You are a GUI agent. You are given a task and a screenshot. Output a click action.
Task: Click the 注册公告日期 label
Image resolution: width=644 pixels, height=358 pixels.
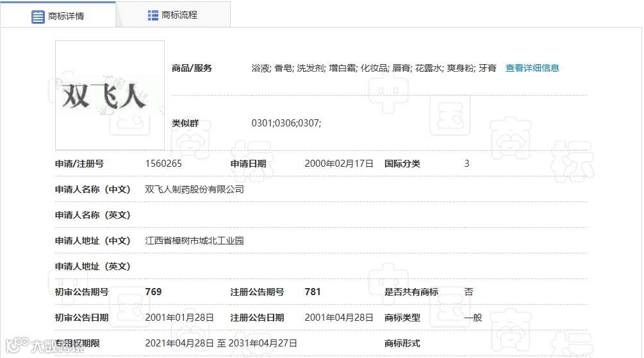pyautogui.click(x=257, y=318)
